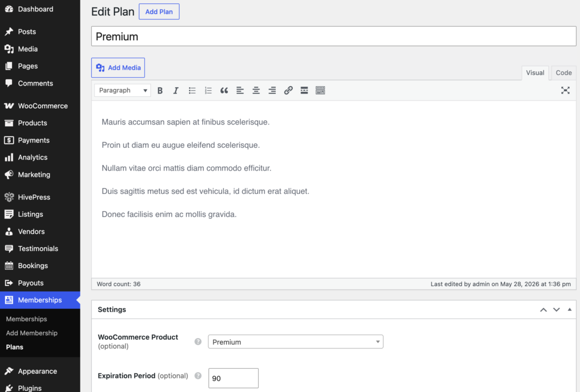
Task: Click the Marketing megaphone icon
Action: (x=9, y=174)
